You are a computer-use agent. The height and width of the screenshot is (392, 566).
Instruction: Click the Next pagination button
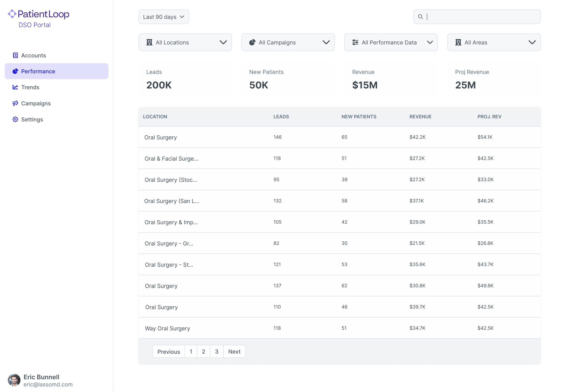[x=234, y=352]
